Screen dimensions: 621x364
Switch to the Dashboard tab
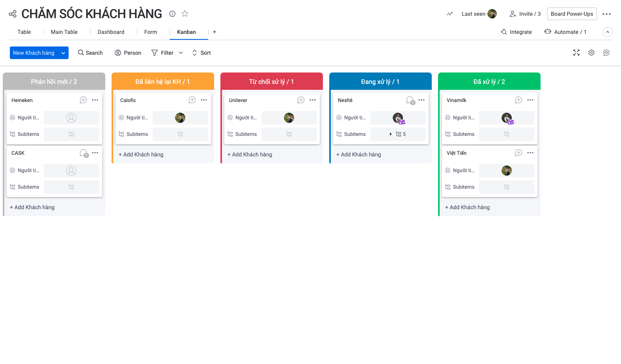click(111, 32)
